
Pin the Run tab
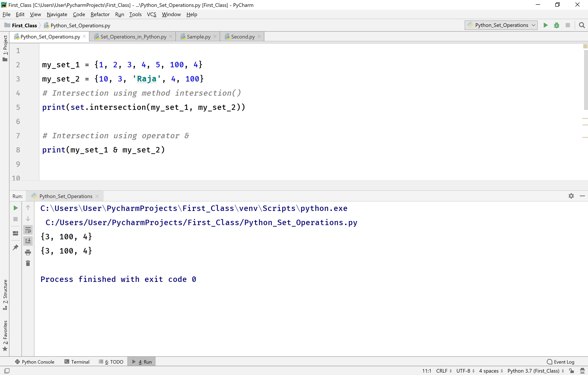click(x=15, y=247)
